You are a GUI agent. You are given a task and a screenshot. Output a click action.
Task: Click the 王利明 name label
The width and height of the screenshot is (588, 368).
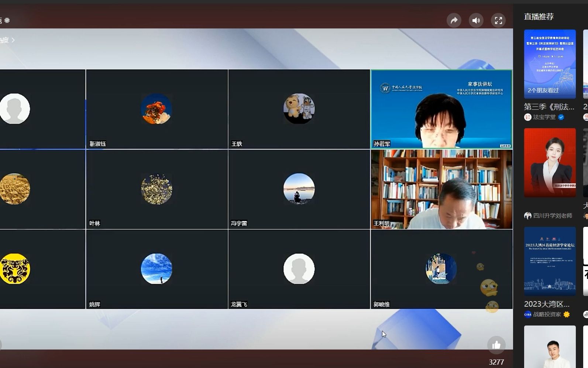coord(382,223)
